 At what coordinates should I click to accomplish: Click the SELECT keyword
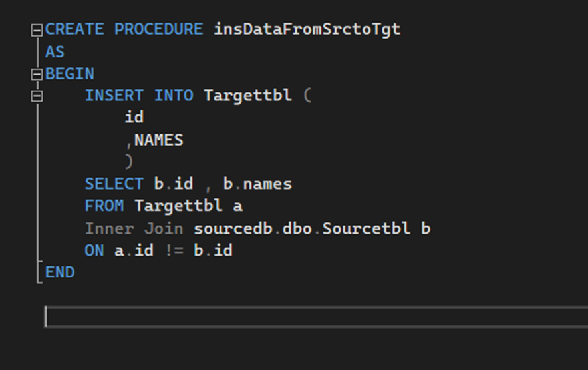(114, 184)
